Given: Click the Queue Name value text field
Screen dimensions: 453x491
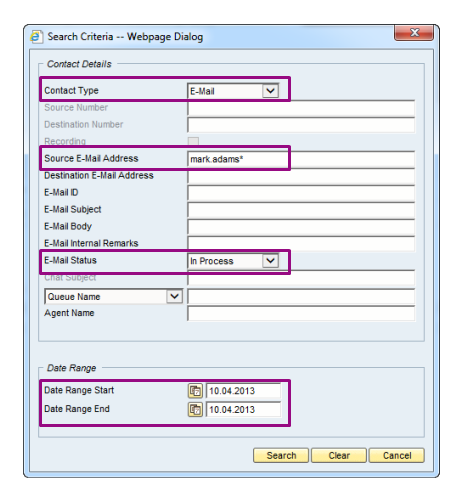Looking at the screenshot, I should [301, 297].
